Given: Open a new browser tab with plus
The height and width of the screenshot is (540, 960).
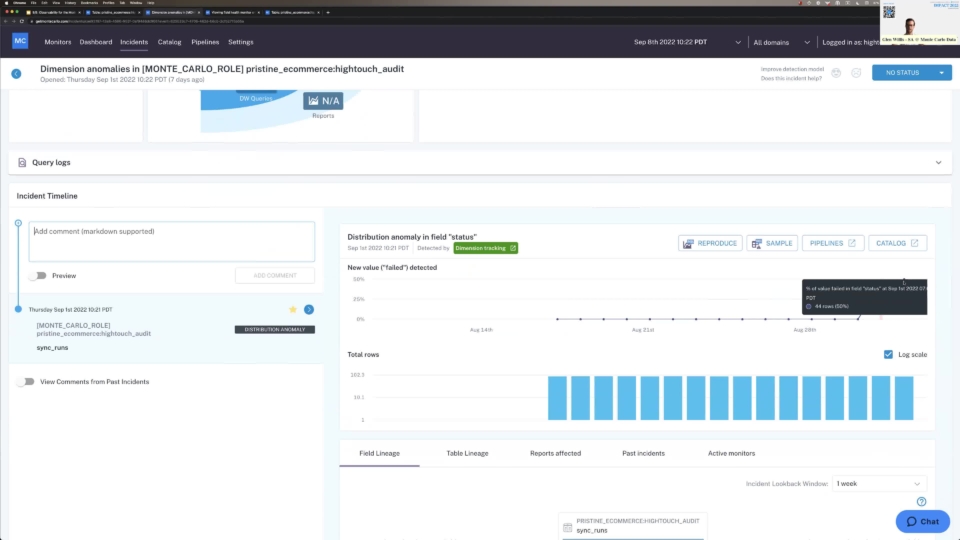Looking at the screenshot, I should pos(328,12).
